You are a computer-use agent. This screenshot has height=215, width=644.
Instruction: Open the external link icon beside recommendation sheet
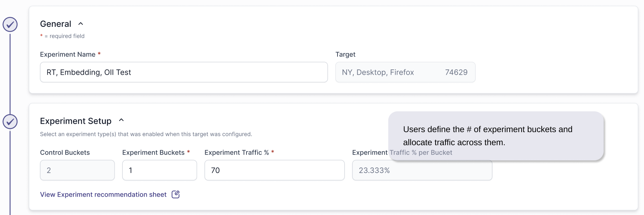tap(176, 195)
